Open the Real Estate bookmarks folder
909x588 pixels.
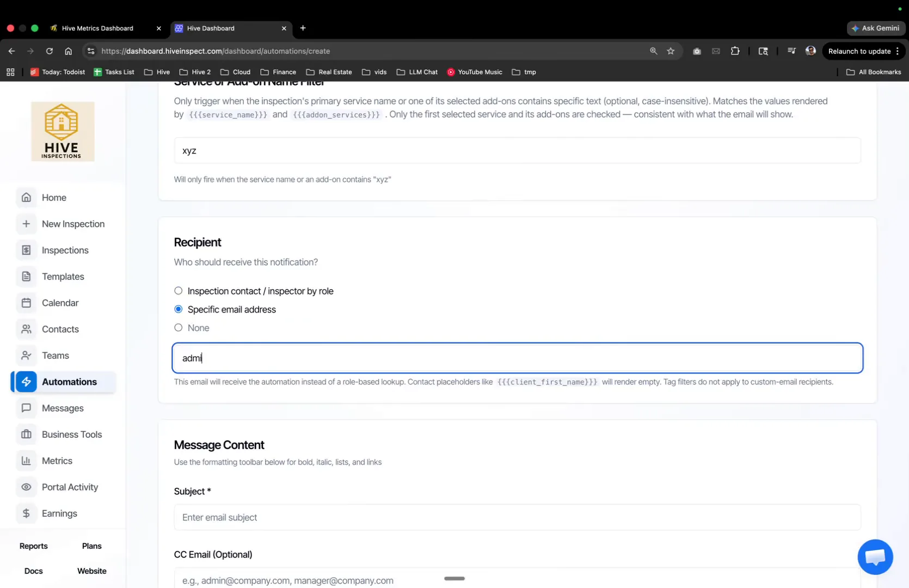[x=329, y=72]
